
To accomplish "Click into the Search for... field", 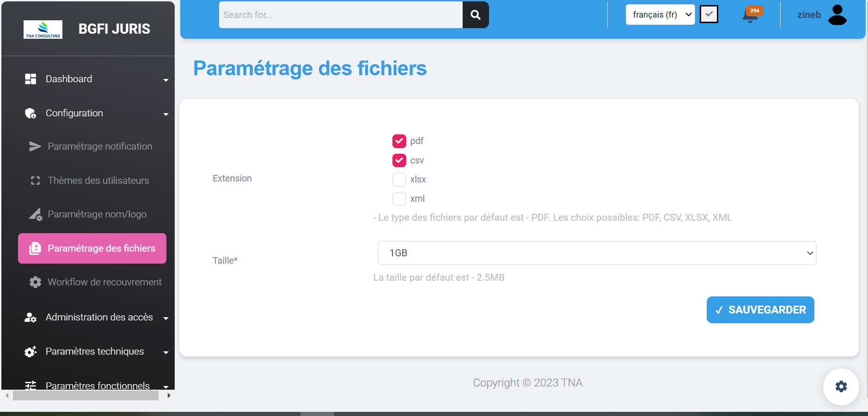I will [x=341, y=15].
